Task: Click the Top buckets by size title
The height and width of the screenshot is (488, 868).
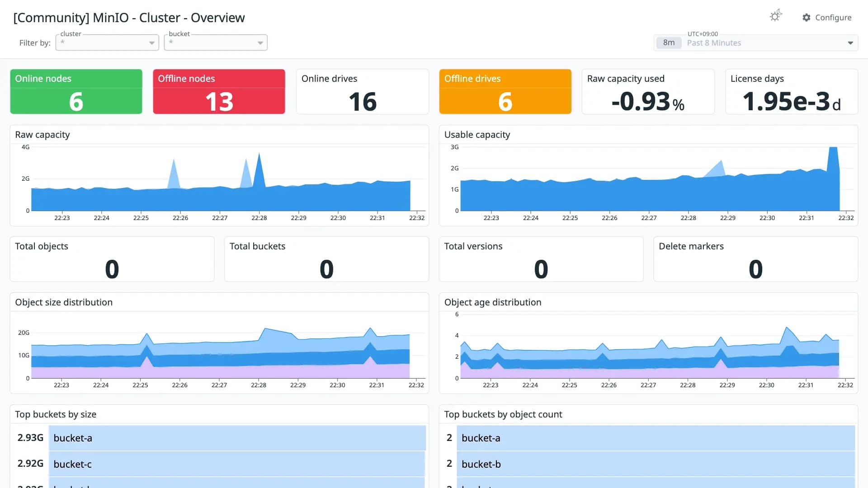Action: coord(56,414)
